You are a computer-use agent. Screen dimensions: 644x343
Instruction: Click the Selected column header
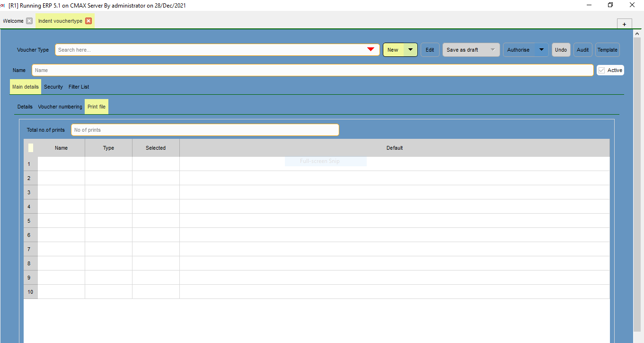156,148
